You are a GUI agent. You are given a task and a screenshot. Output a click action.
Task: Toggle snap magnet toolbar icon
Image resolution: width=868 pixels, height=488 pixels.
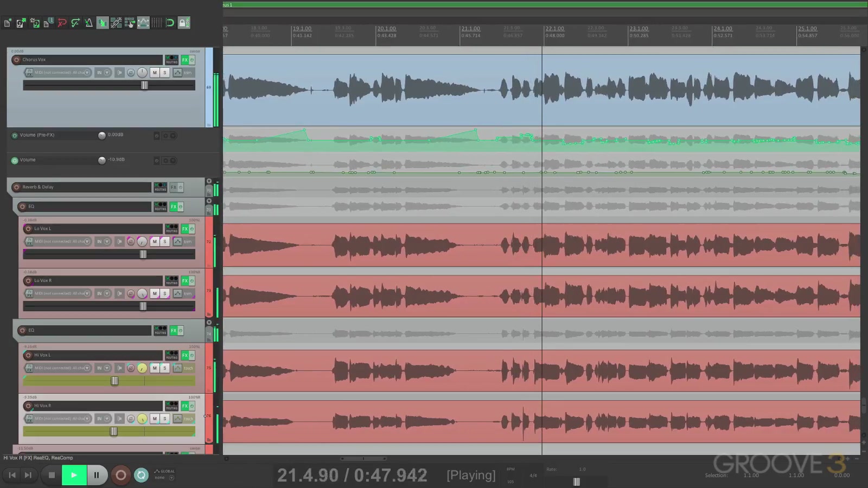coord(170,23)
